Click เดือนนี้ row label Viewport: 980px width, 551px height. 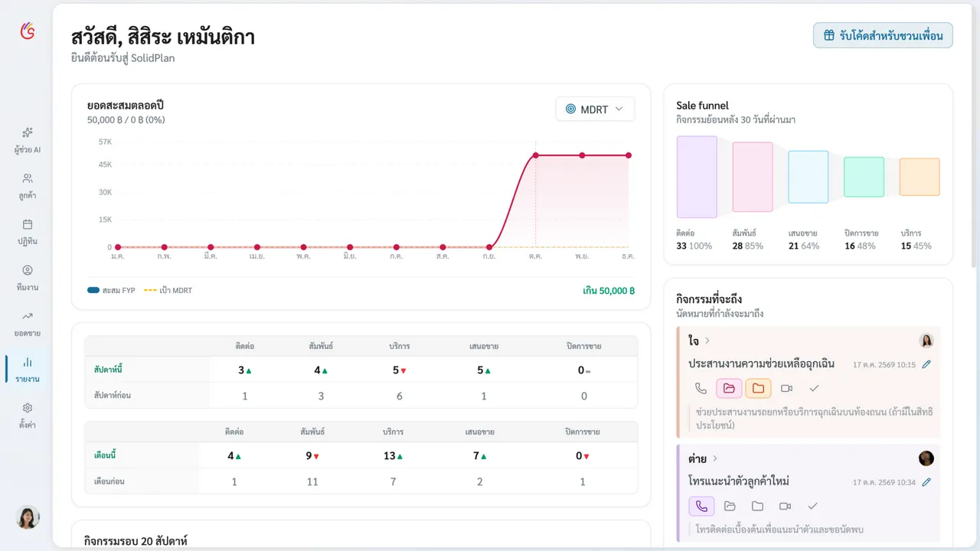tap(104, 455)
